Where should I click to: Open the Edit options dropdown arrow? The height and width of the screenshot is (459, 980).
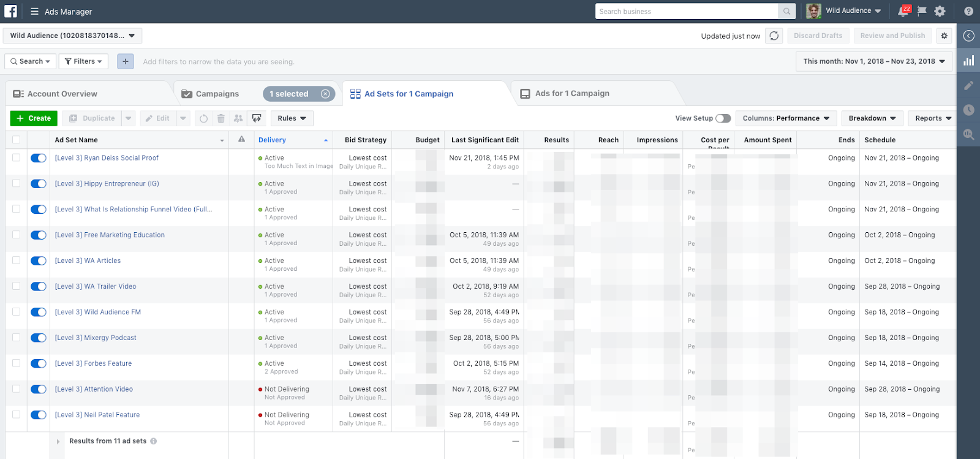pyautogui.click(x=183, y=118)
